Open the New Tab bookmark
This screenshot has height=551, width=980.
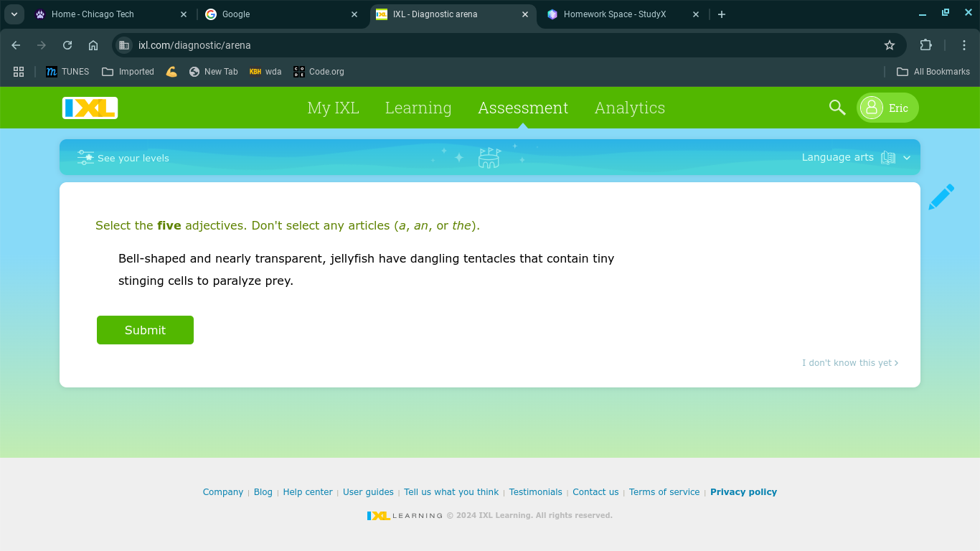pos(213,72)
